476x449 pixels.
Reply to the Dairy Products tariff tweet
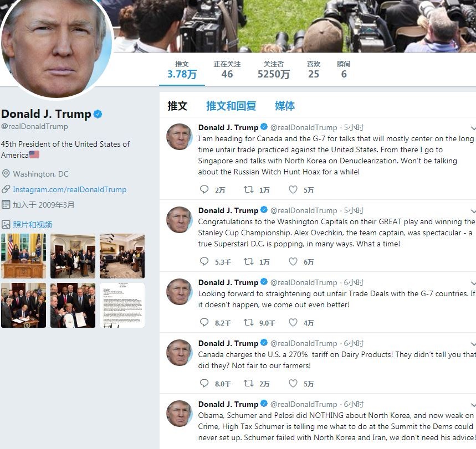[x=204, y=383]
